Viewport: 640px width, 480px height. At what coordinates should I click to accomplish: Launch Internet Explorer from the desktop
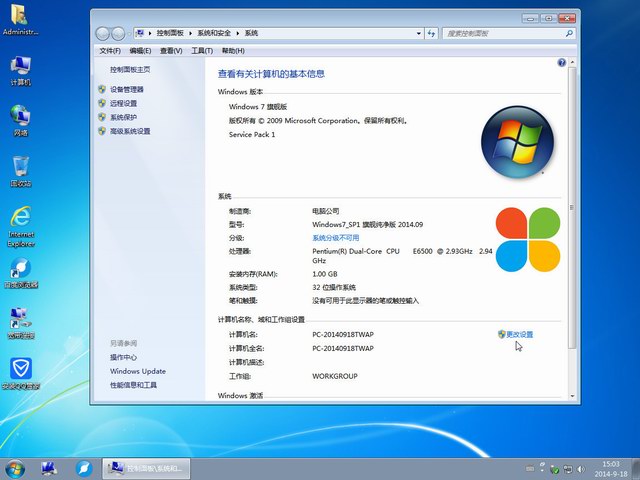click(x=21, y=227)
